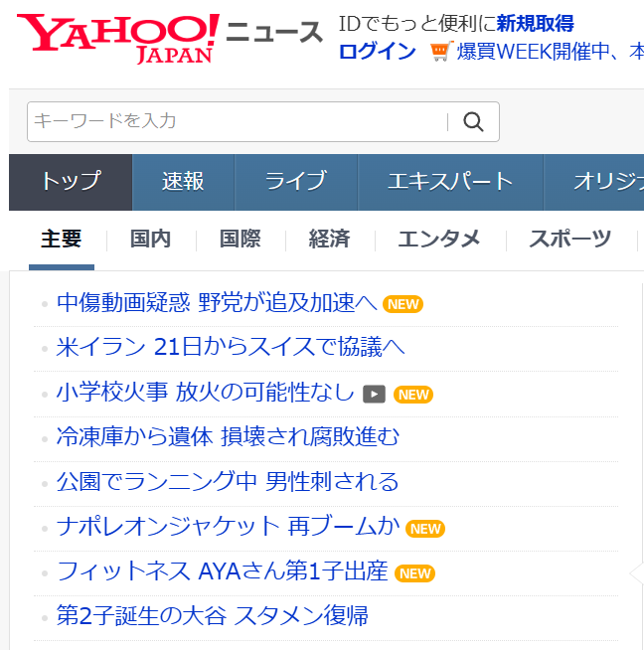Image resolution: width=644 pixels, height=650 pixels.
Task: Click the NEW badge on フィットネス AYAさん headline
Action: point(414,573)
